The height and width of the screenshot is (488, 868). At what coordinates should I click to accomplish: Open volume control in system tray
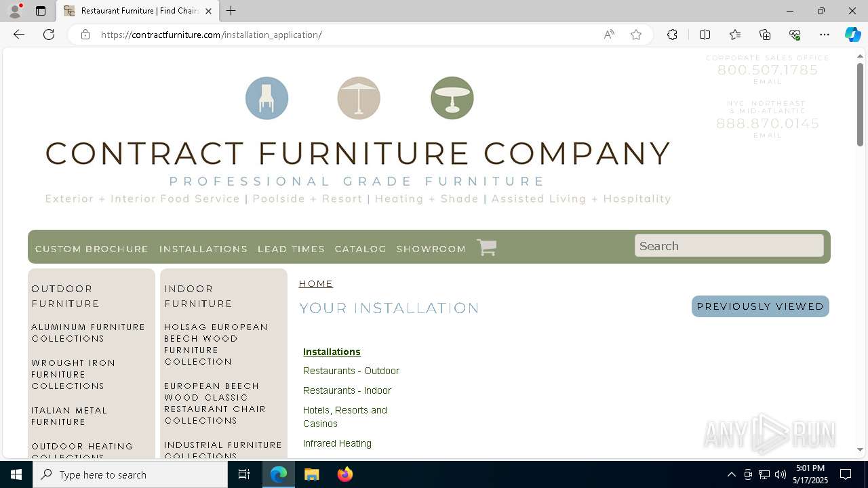(x=781, y=474)
